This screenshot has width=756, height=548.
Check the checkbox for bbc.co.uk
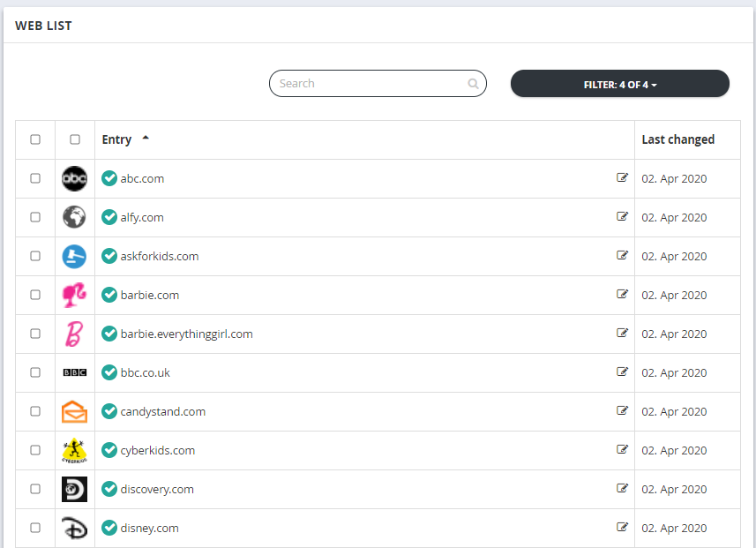tap(35, 372)
